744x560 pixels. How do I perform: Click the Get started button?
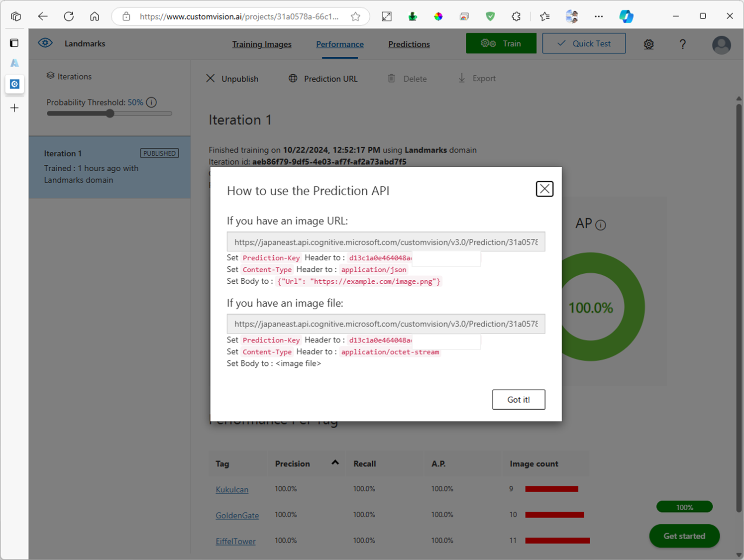(x=684, y=536)
